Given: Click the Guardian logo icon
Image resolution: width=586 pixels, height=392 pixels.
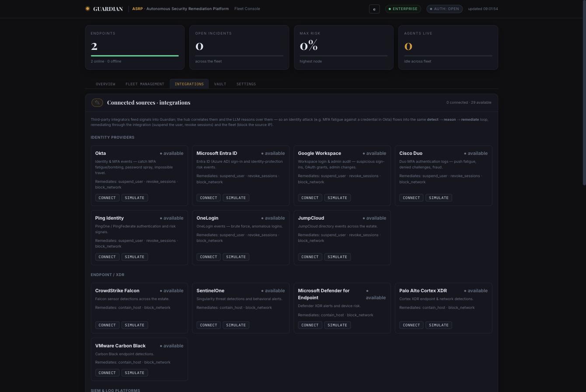Looking at the screenshot, I should click(87, 9).
